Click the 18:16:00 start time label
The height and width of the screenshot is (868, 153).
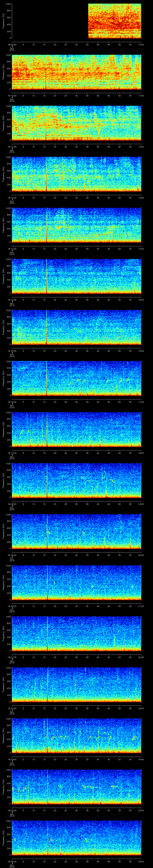(12, 402)
